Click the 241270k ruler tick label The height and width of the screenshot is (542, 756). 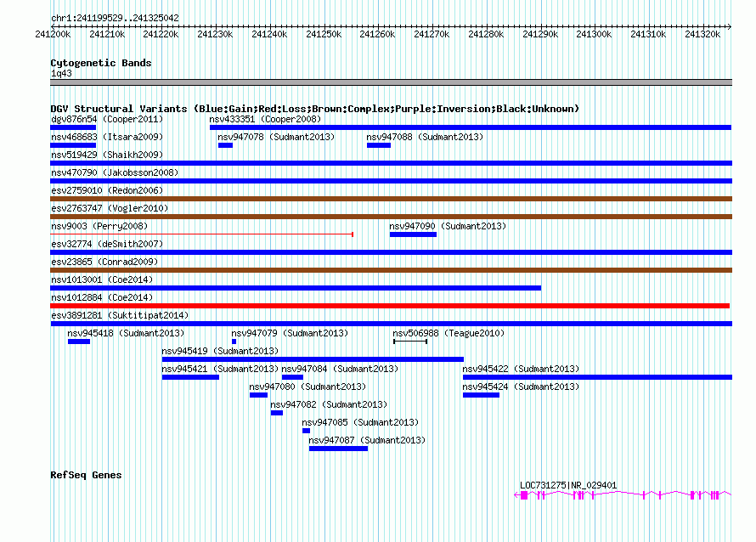(x=432, y=34)
